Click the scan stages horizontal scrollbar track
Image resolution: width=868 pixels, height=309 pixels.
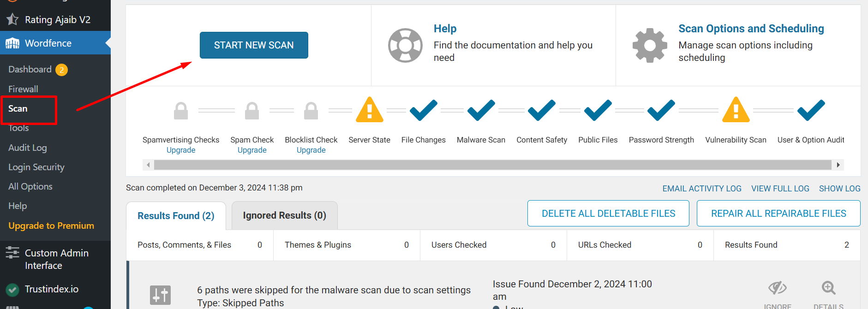tap(493, 165)
